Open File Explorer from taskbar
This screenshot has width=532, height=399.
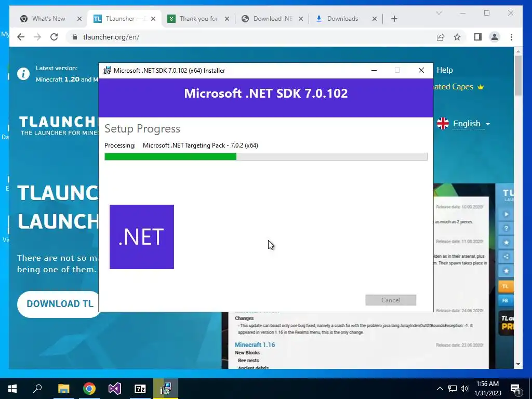click(x=63, y=389)
